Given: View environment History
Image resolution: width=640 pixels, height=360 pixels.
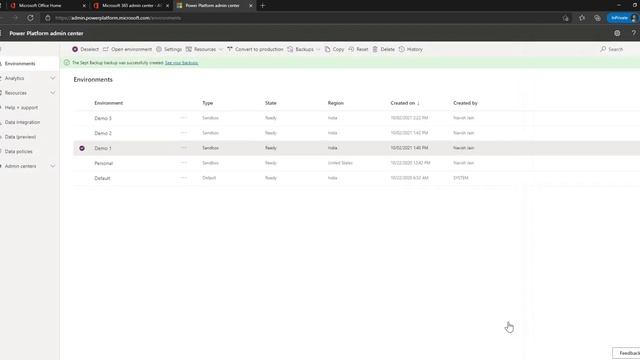Looking at the screenshot, I should (411, 49).
